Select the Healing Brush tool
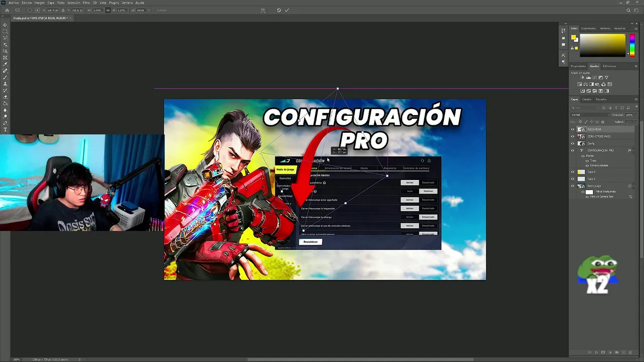Viewport: 644px width, 362px height. (6, 70)
